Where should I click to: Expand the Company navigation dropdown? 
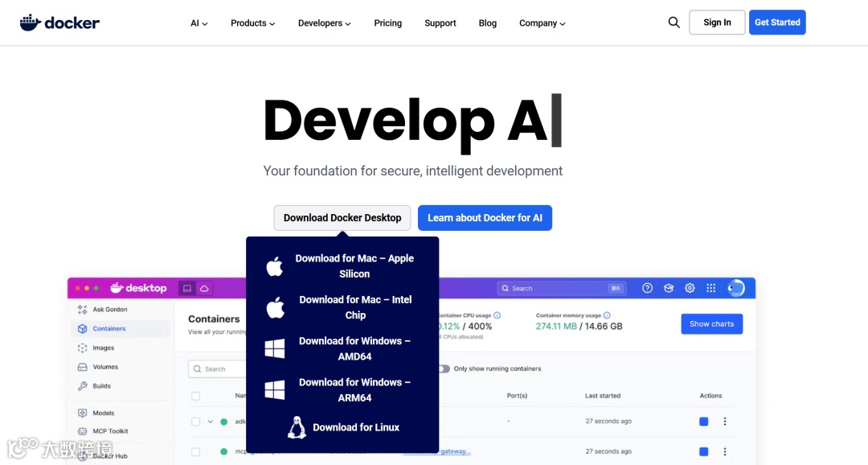coord(542,23)
